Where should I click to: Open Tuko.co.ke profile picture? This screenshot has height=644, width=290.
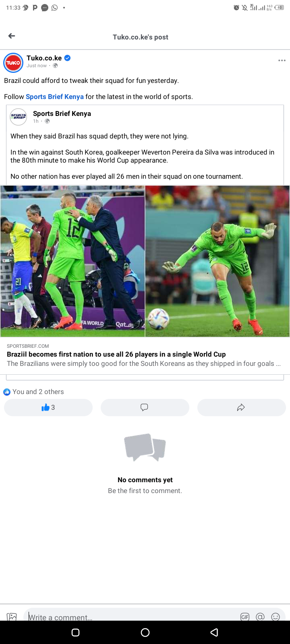(13, 63)
